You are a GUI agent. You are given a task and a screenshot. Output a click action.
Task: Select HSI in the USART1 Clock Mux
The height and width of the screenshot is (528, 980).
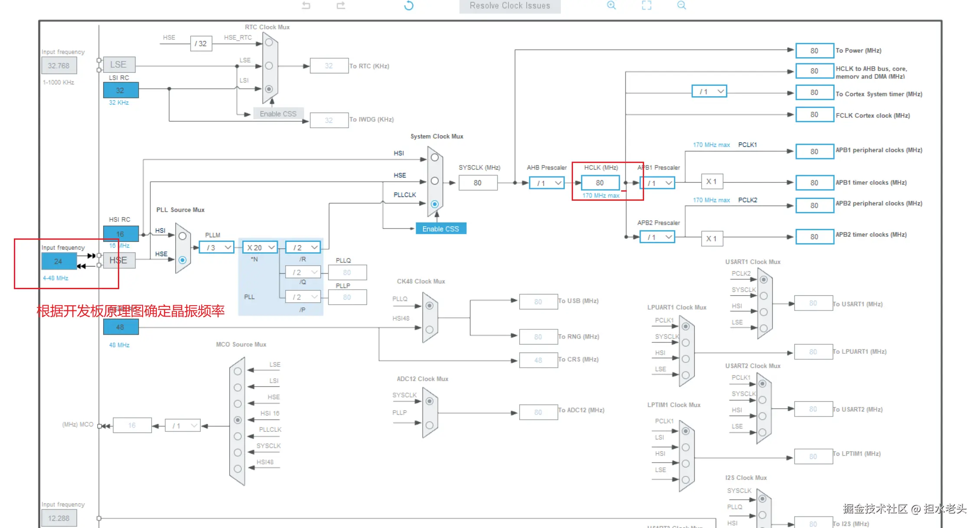point(764,312)
